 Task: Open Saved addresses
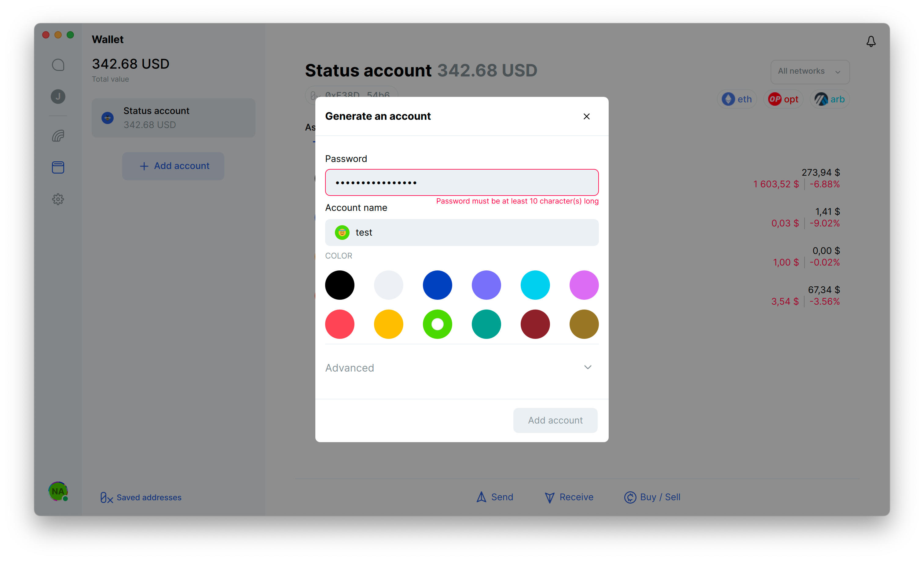pos(141,497)
